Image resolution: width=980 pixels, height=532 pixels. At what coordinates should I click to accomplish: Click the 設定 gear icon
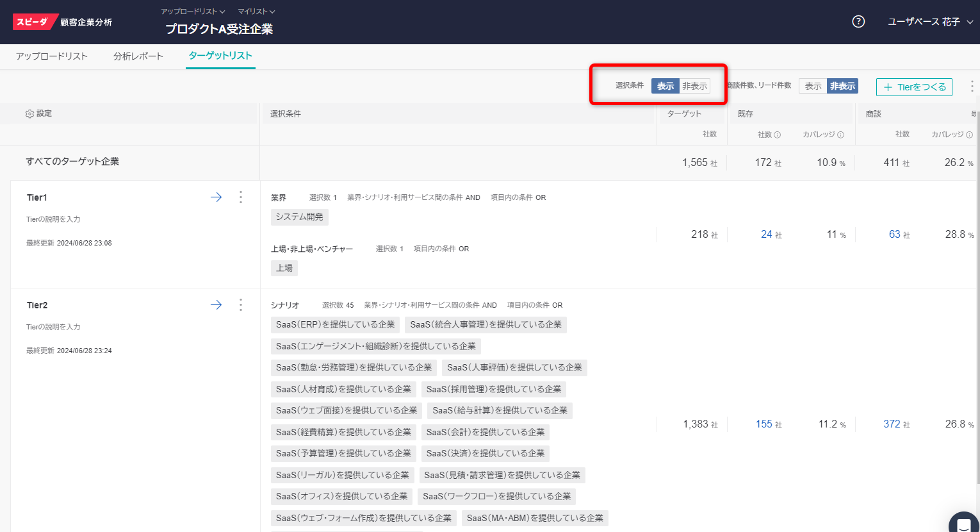coord(29,114)
